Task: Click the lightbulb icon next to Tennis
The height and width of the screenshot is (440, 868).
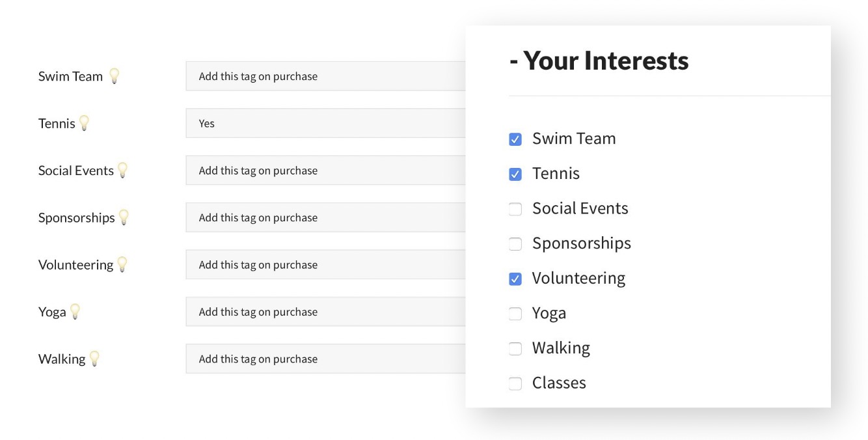Action: pos(84,123)
